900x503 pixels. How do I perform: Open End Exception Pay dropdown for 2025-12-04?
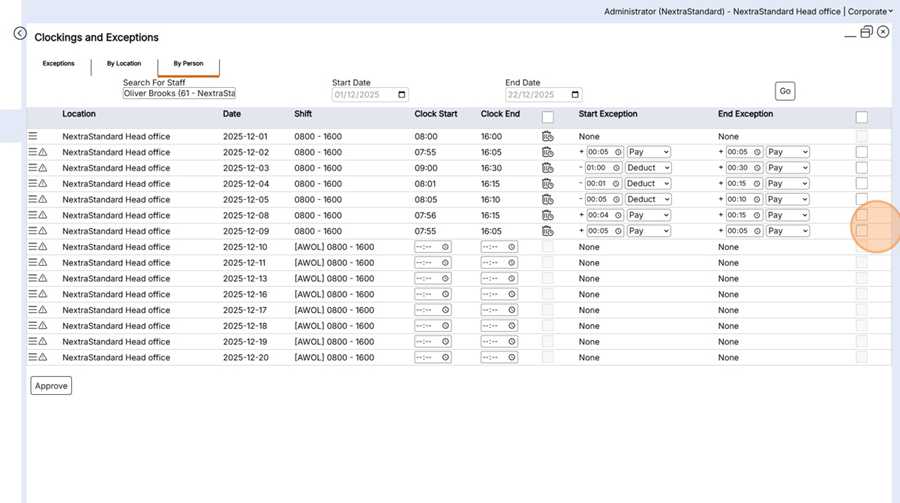[x=787, y=184]
